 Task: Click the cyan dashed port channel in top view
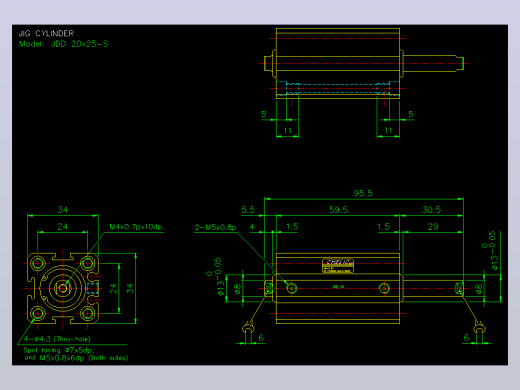coord(338,88)
